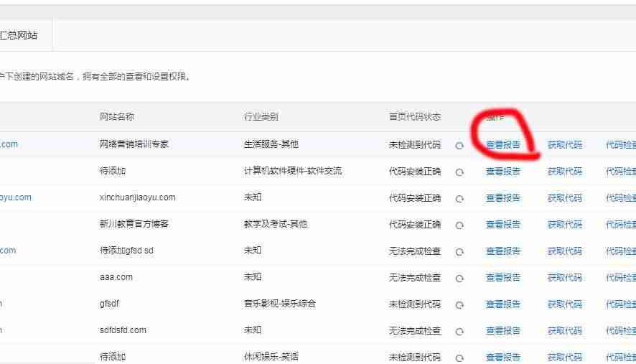Screen dimensions: 636x364
Task: Select site name 新川教育官方博客
Action: tap(134, 224)
